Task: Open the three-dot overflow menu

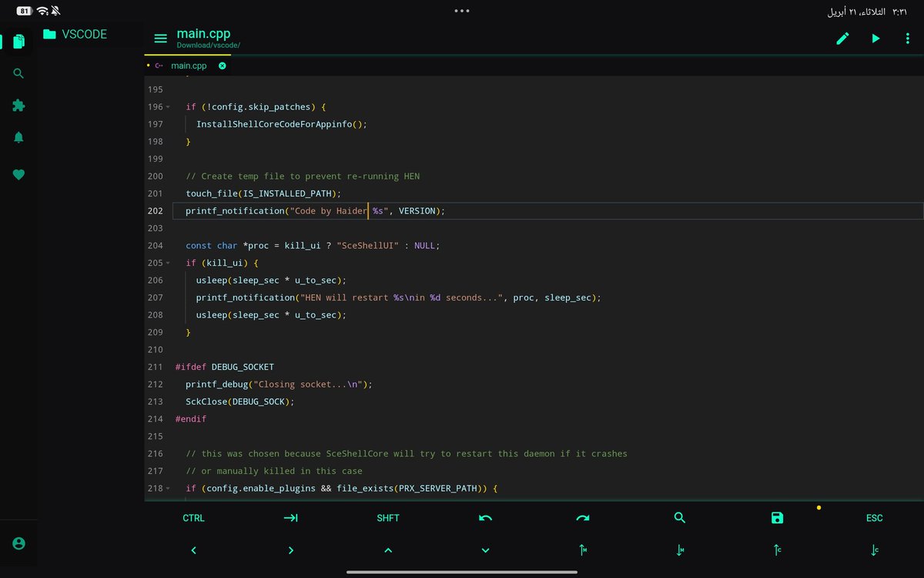Action: point(908,39)
